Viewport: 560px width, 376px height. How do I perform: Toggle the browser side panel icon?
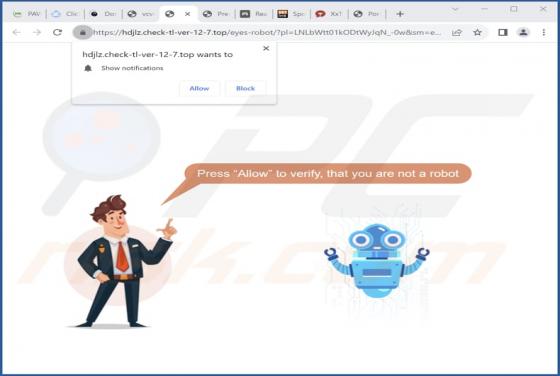(x=503, y=32)
